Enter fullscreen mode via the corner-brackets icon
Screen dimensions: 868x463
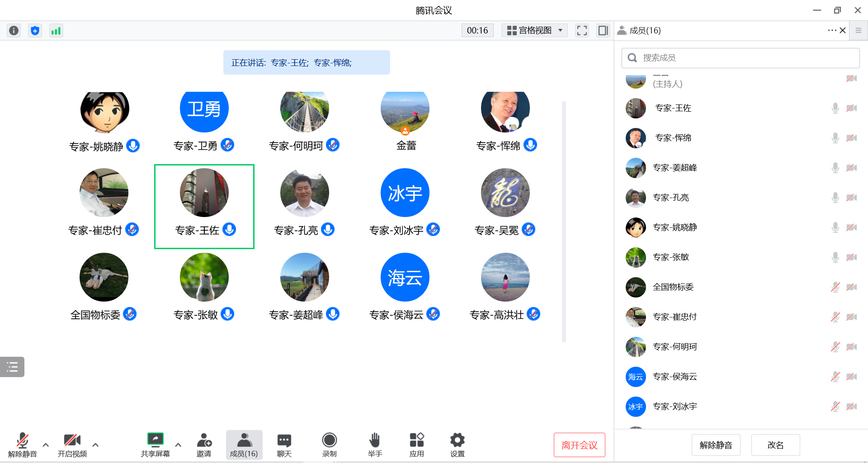582,31
